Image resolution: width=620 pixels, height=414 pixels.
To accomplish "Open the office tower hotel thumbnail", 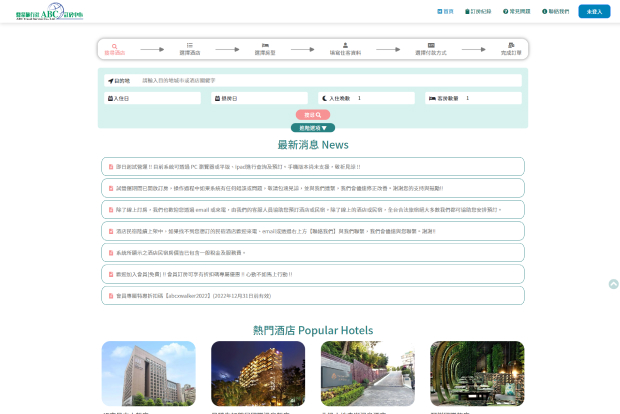I will (149, 374).
